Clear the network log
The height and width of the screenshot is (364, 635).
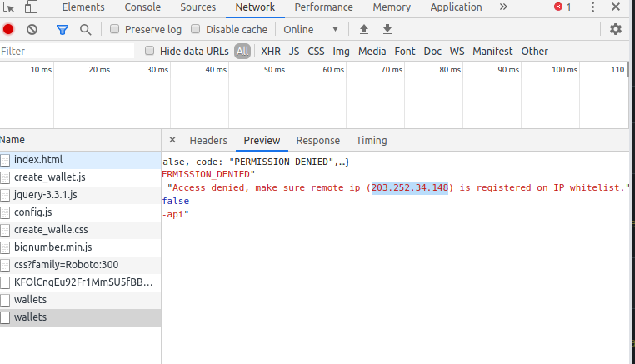coord(32,29)
